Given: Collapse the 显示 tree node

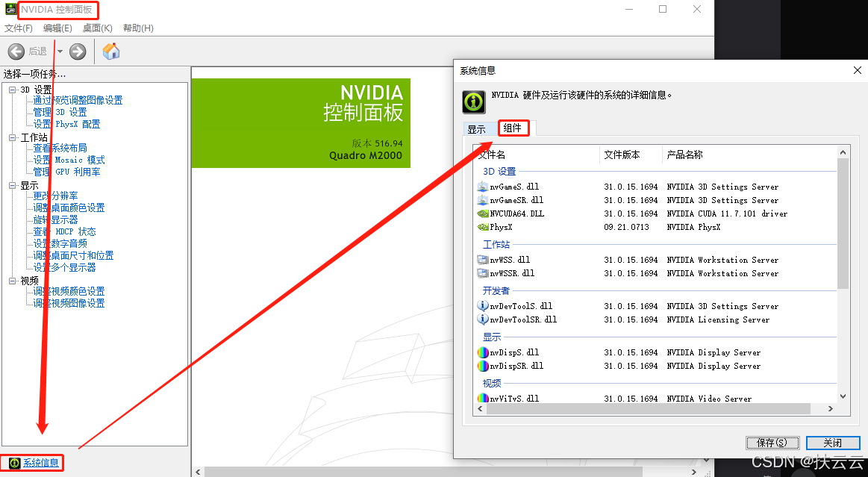Looking at the screenshot, I should tap(13, 185).
